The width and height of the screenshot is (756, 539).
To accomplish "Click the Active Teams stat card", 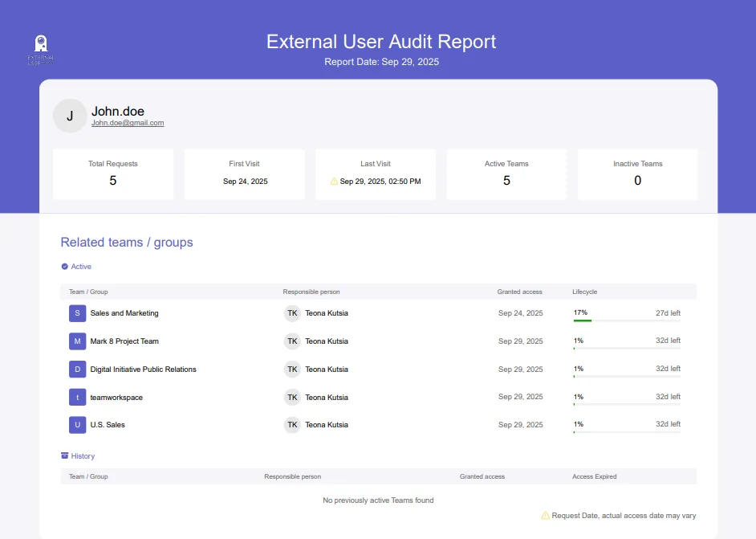I will pyautogui.click(x=506, y=174).
